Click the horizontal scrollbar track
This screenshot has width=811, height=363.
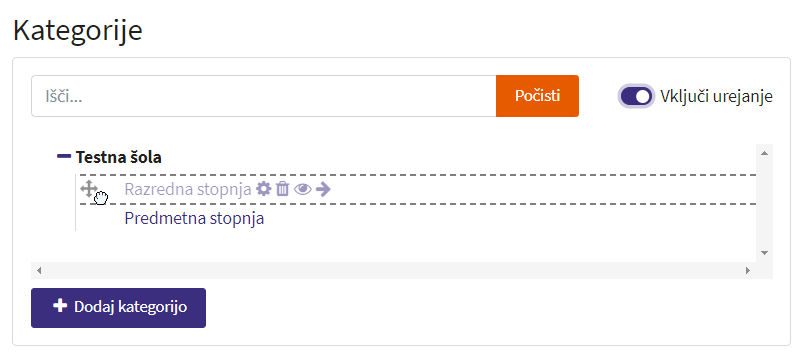(393, 270)
